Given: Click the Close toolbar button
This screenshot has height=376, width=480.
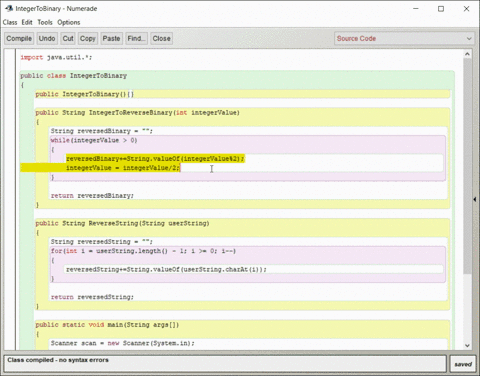Looking at the screenshot, I should click(x=162, y=38).
